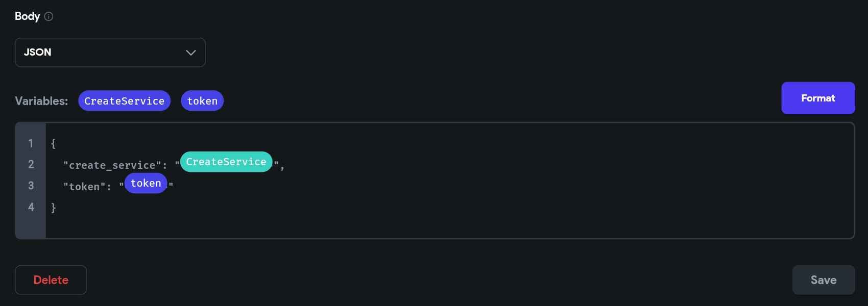Select the token tag in editor

point(146,183)
